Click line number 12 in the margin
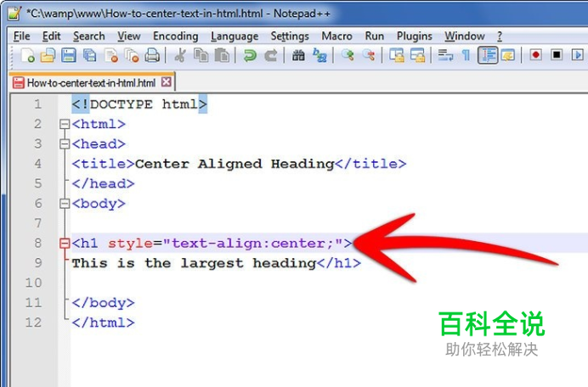This screenshot has height=387, width=588. point(33,322)
